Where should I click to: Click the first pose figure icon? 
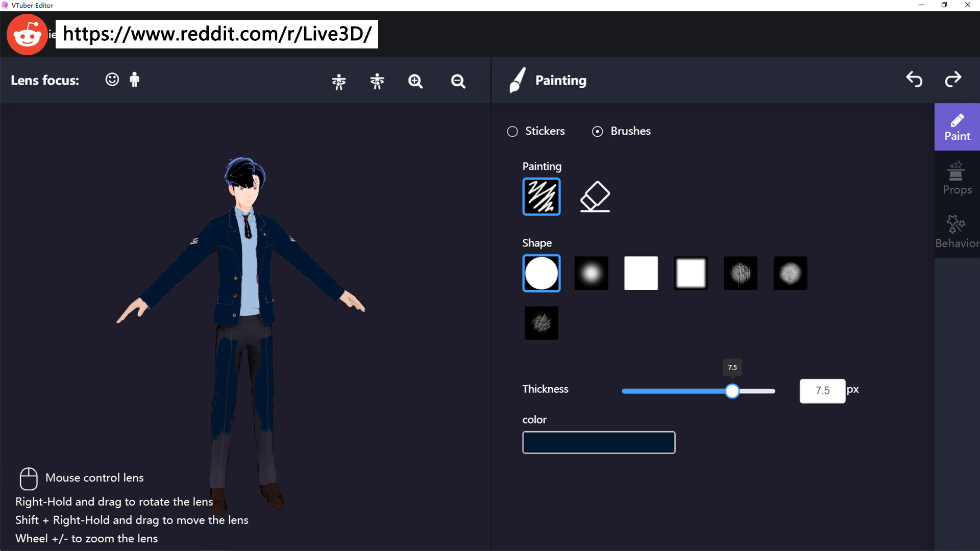[339, 81]
